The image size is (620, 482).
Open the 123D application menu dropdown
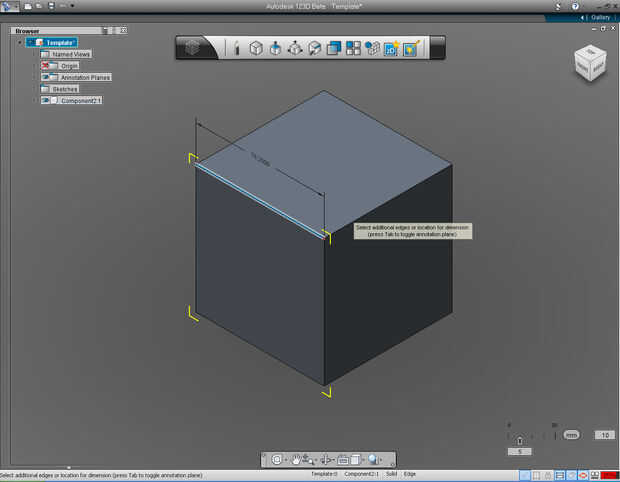pyautogui.click(x=10, y=6)
